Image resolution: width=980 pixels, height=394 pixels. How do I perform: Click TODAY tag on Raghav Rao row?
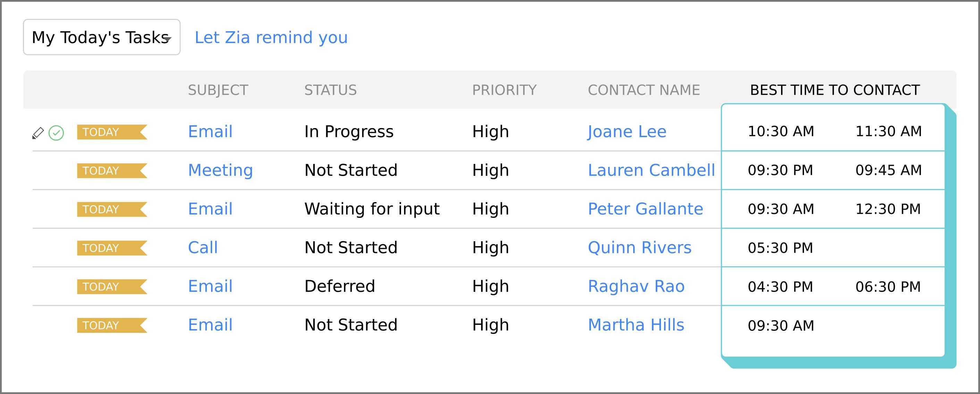click(112, 287)
